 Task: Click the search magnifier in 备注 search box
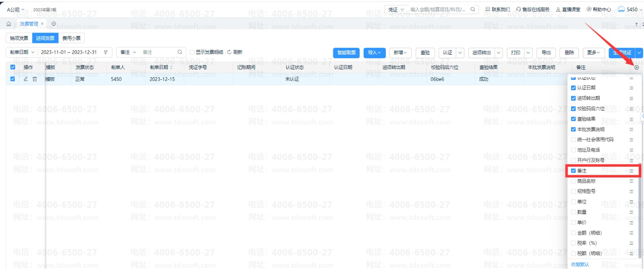(180, 52)
